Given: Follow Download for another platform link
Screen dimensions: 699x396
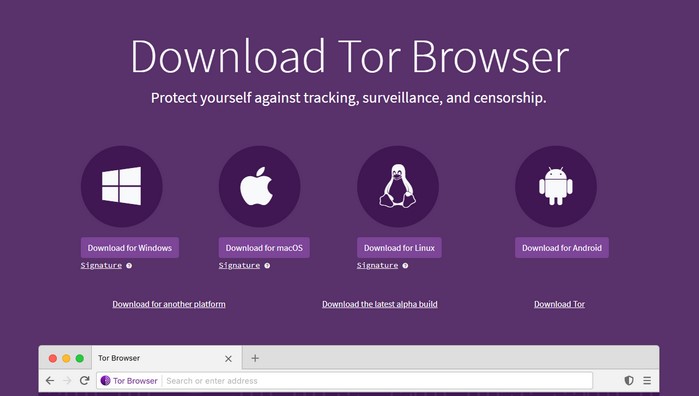Looking at the screenshot, I should pos(169,304).
